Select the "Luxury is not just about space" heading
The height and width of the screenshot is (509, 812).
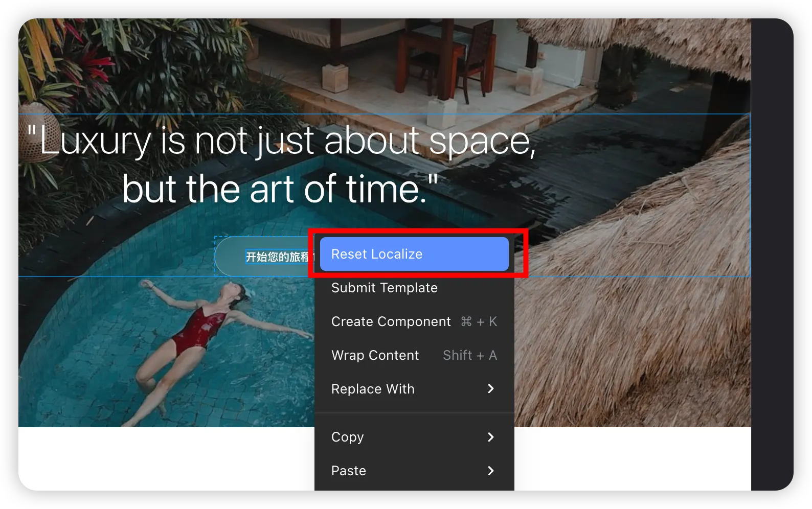[x=281, y=141]
